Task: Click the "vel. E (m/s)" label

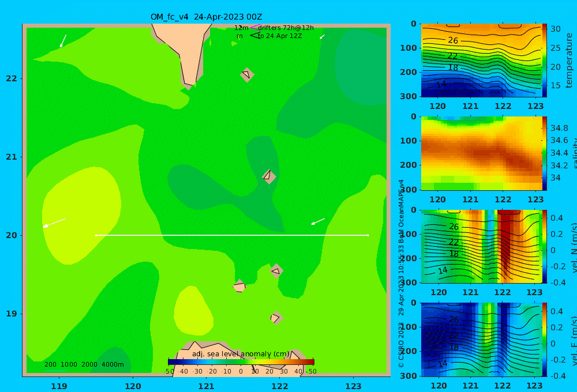Action: 574,341
